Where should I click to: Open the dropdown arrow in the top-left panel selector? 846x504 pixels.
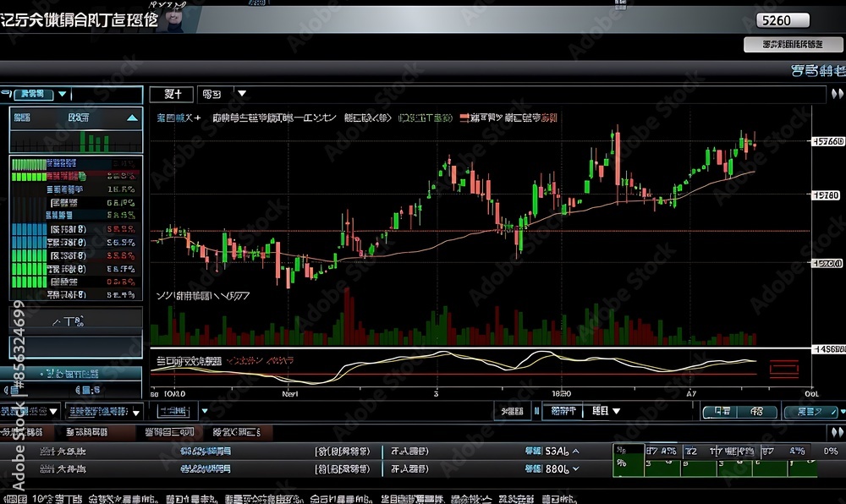(63, 94)
